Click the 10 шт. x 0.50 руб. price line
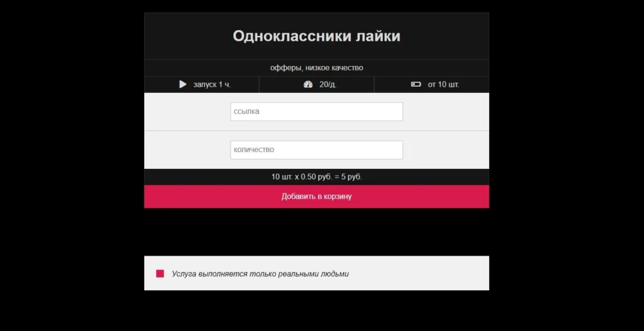 317,177
